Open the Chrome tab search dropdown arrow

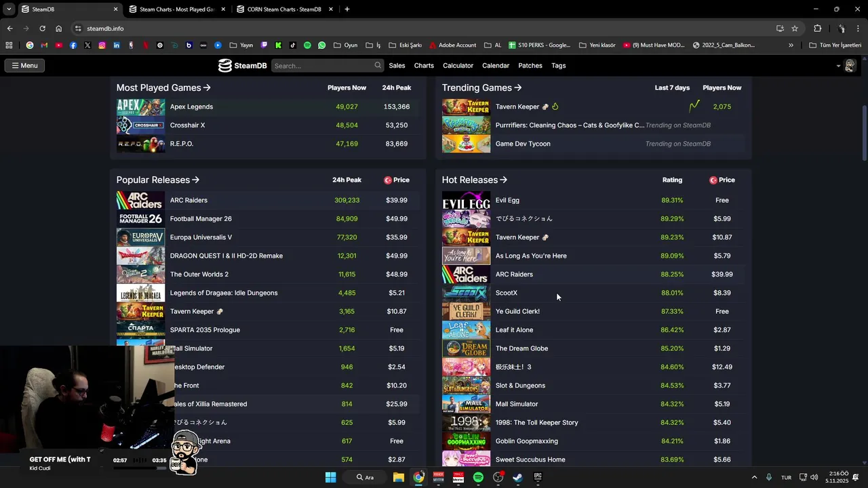[x=9, y=9]
